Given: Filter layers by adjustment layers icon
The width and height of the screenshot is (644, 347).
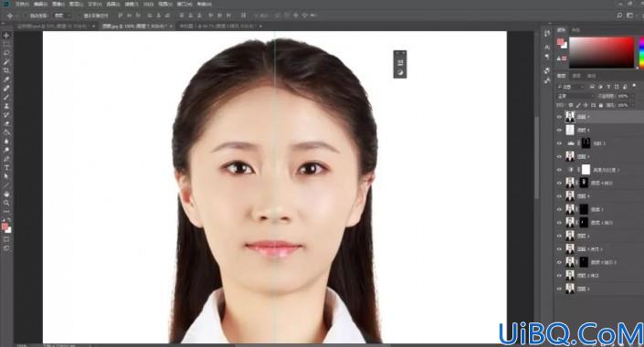Looking at the screenshot, I should tap(600, 87).
